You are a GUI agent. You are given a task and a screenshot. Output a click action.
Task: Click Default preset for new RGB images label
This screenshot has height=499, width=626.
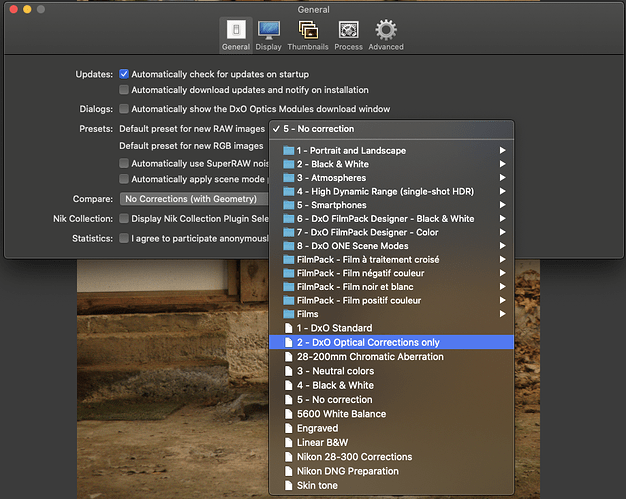191,146
